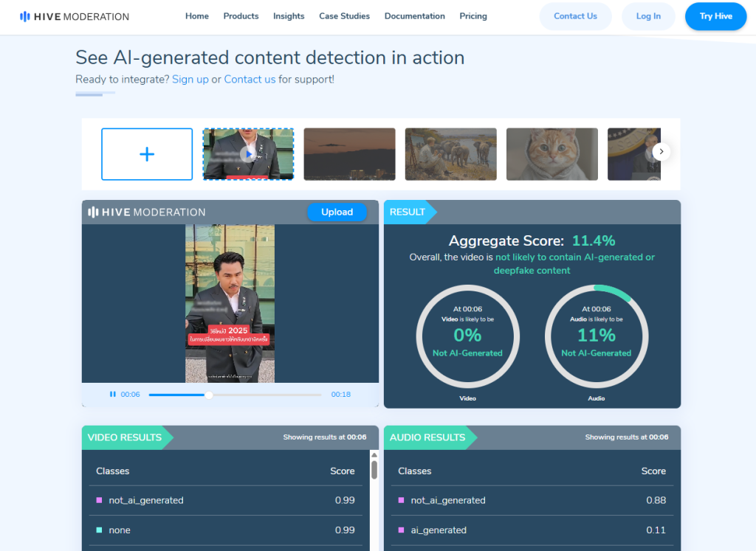Click the Hive Moderation logo in header
The width and height of the screenshot is (756, 551).
pos(74,16)
